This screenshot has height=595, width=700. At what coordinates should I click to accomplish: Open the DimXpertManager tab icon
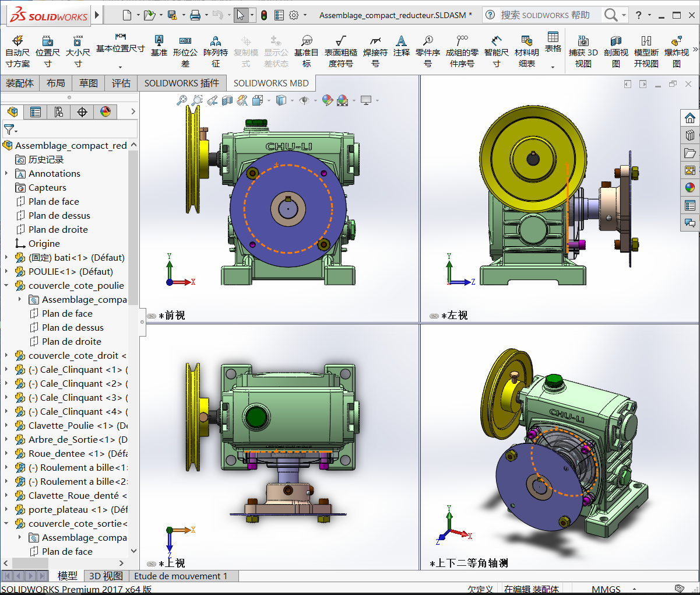pyautogui.click(x=82, y=111)
